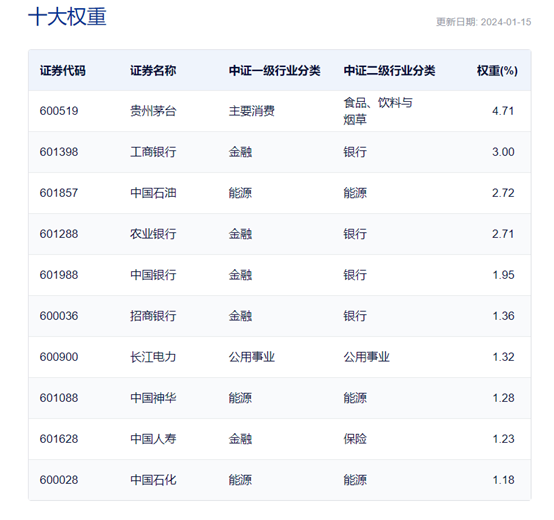Screen dimensions: 554x520
Task: Select security code 601988
Action: (x=59, y=275)
